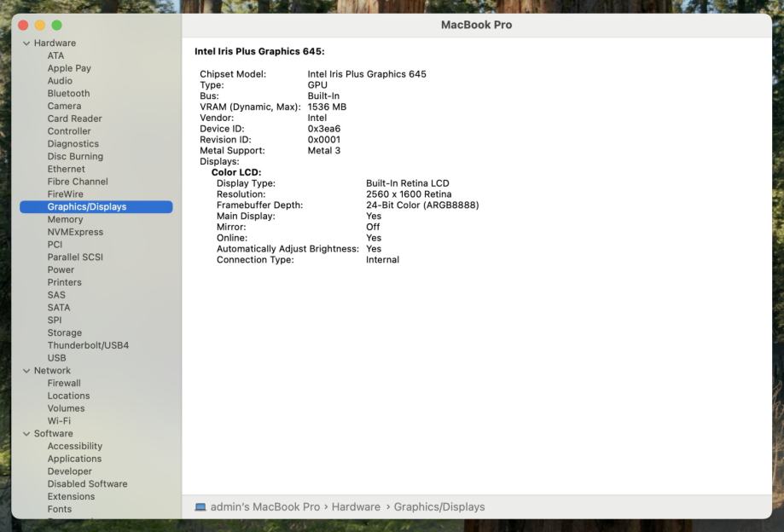Zoom window with green button

pyautogui.click(x=57, y=25)
